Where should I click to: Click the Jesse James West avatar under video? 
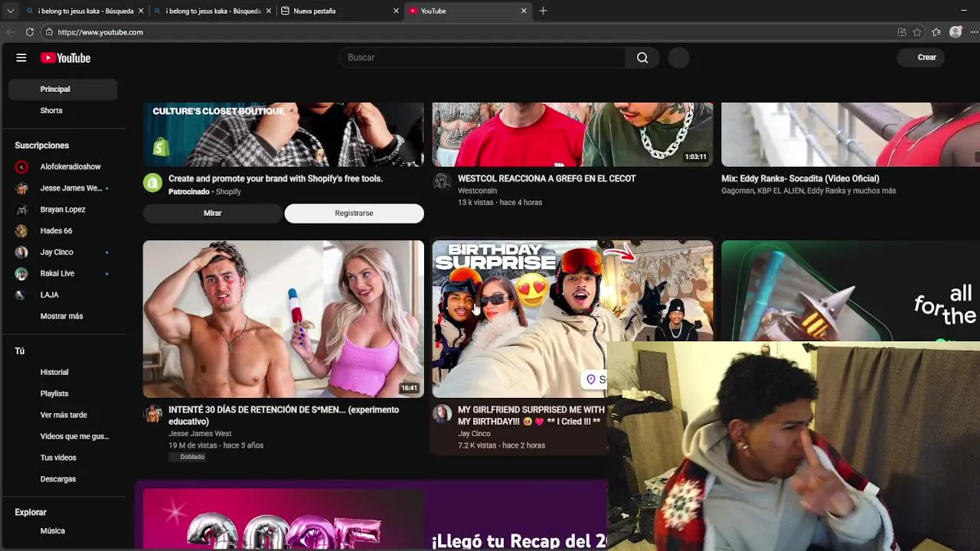click(x=153, y=414)
